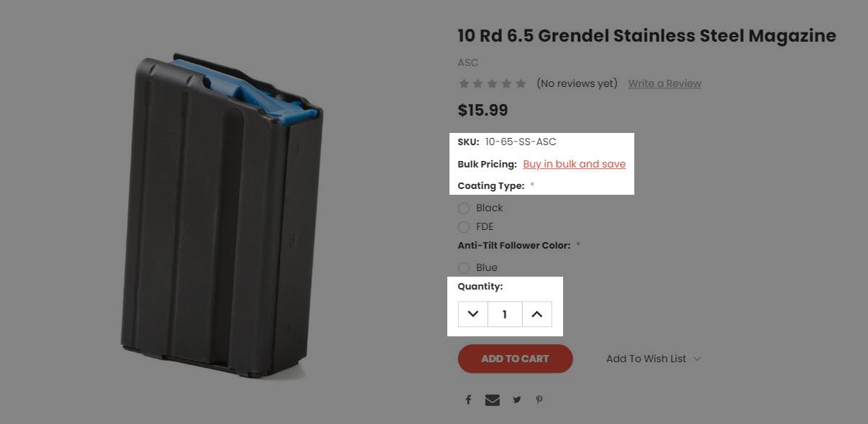Open Buy in bulk and save link
Viewport: 868px width, 424px height.
click(x=575, y=164)
